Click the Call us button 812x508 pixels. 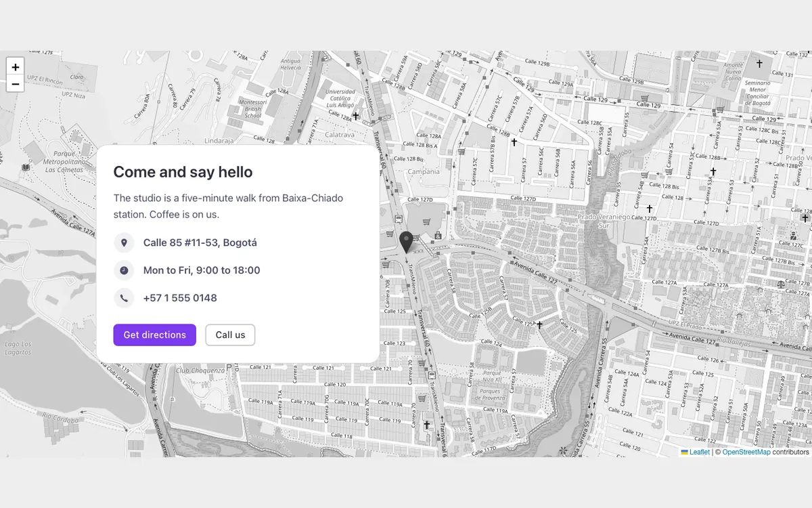pos(230,335)
